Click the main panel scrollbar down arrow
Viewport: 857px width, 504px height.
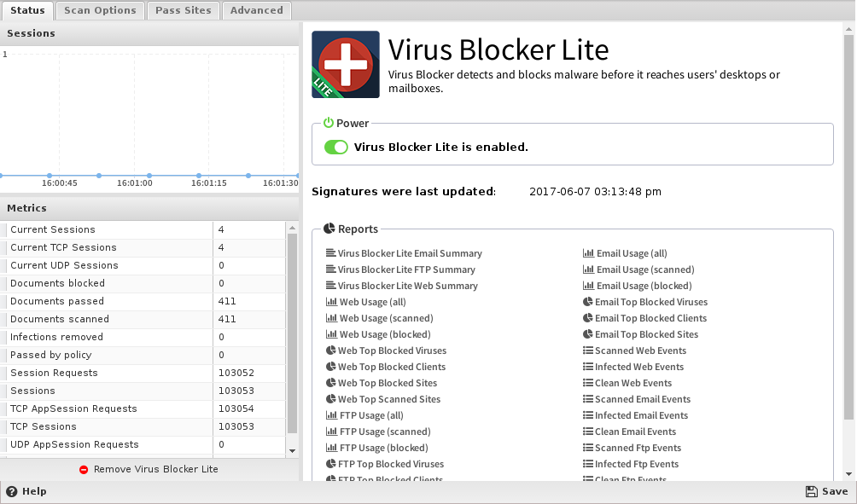848,473
